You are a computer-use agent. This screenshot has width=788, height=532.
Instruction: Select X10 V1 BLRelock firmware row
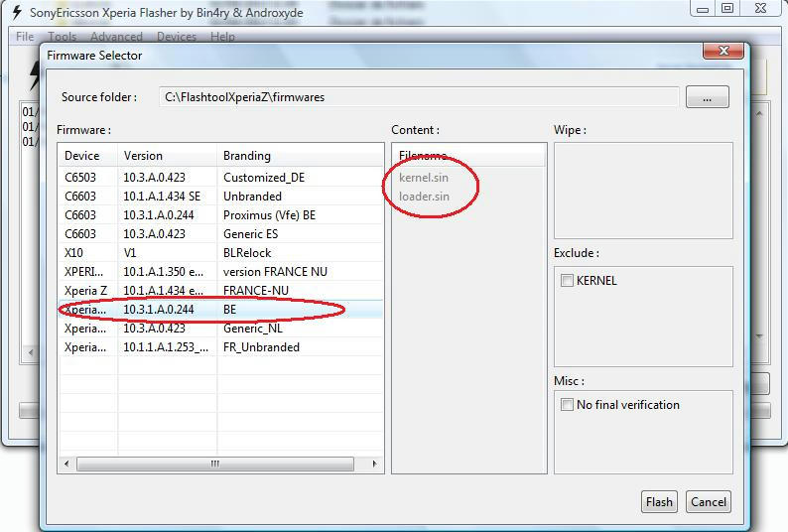[x=221, y=253]
